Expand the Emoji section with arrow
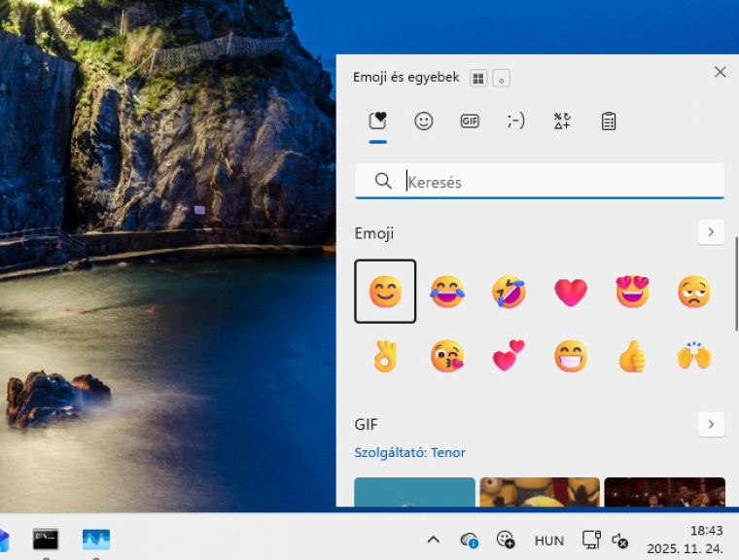The height and width of the screenshot is (560, 739). click(711, 232)
